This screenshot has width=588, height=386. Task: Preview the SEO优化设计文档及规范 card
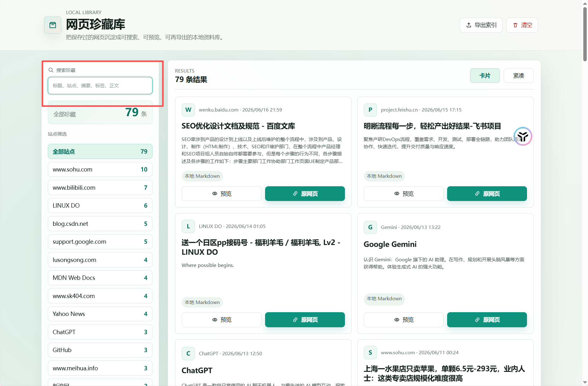coord(222,194)
